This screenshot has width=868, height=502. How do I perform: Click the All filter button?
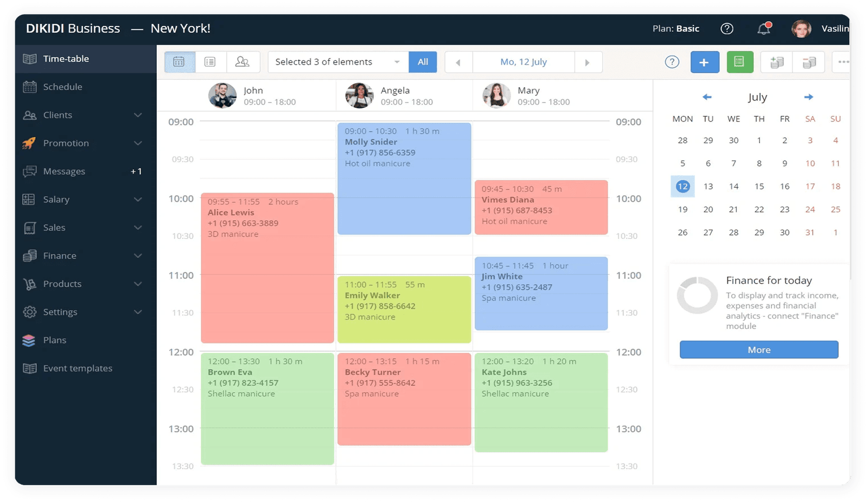coord(423,62)
